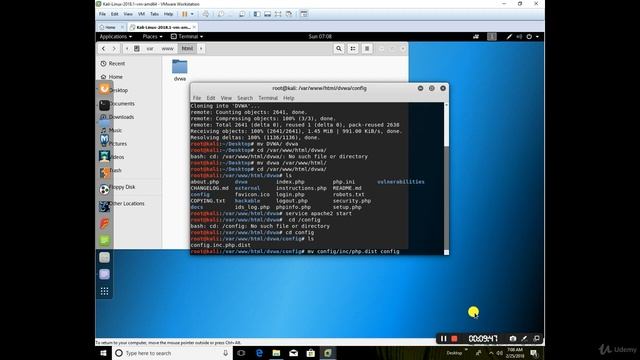Open the Microsoft Store taskbar icon
The width and height of the screenshot is (640, 360).
tap(311, 353)
